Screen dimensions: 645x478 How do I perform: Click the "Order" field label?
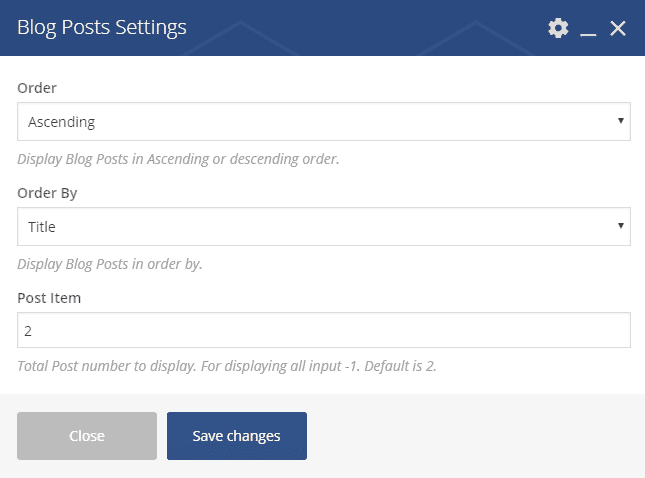point(37,88)
